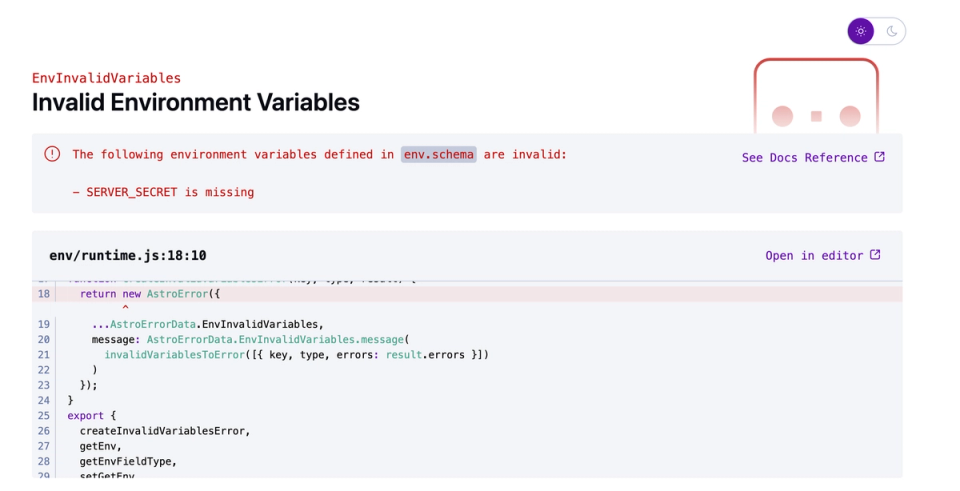The image size is (960, 491).
Task: Select getEnvFieldType on line 28
Action: [128, 461]
